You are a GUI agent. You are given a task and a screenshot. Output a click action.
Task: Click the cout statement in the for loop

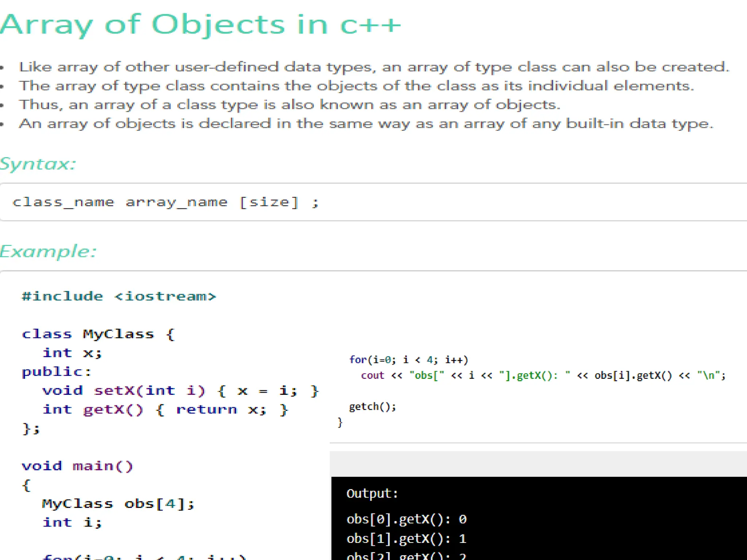(543, 375)
